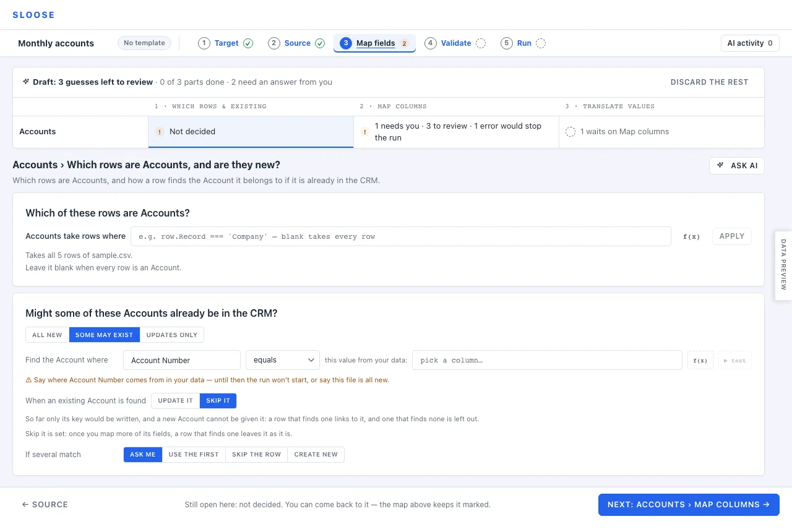Select the ALL NEW option
The width and height of the screenshot is (792, 532).
coord(47,335)
